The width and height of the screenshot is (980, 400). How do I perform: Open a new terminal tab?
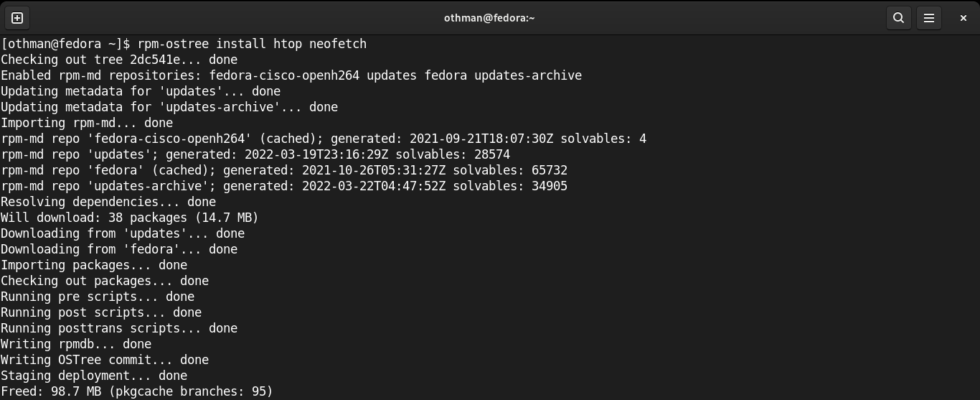(17, 18)
